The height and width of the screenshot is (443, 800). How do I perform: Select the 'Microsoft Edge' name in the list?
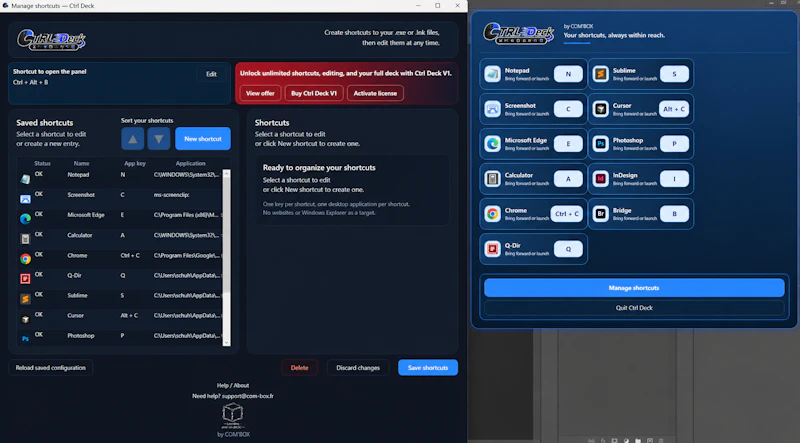(x=86, y=215)
